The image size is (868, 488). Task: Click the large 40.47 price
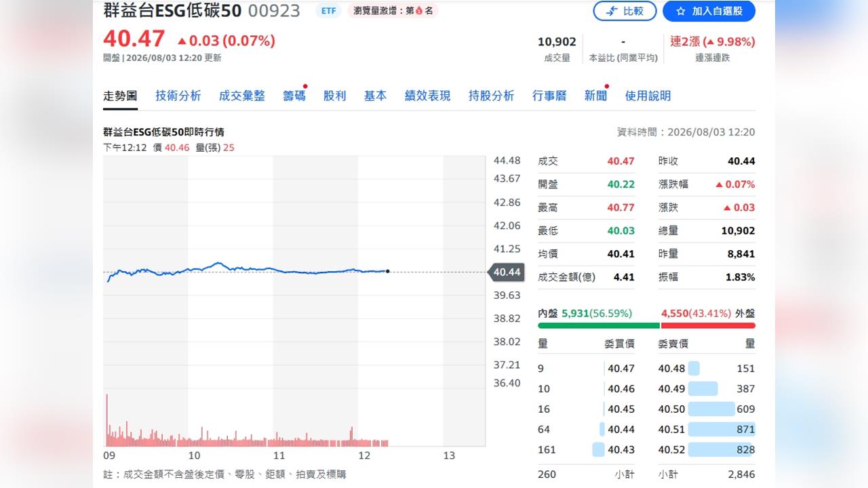coord(134,38)
